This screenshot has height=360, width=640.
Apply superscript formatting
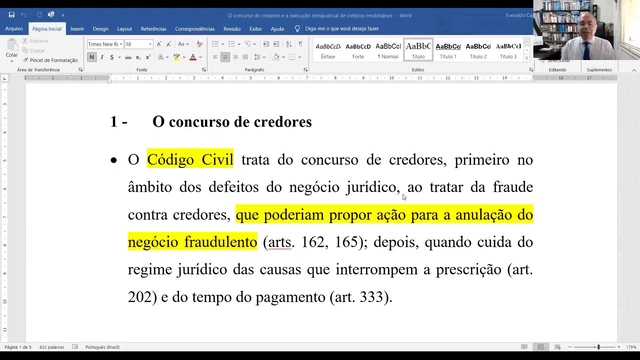148,58
